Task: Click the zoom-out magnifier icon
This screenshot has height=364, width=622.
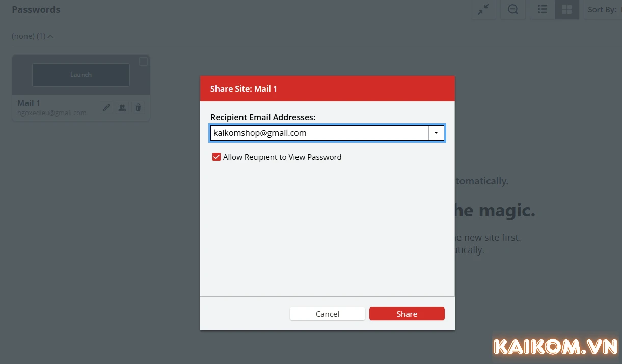Action: point(512,9)
